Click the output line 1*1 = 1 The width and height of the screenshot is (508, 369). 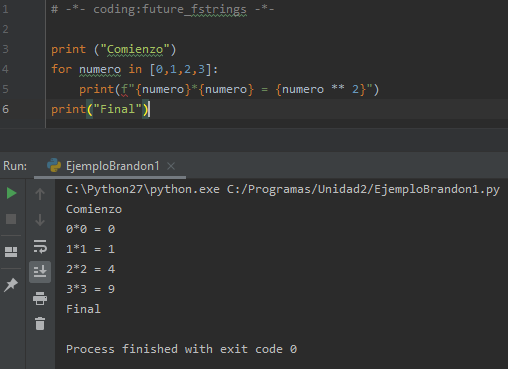click(90, 249)
